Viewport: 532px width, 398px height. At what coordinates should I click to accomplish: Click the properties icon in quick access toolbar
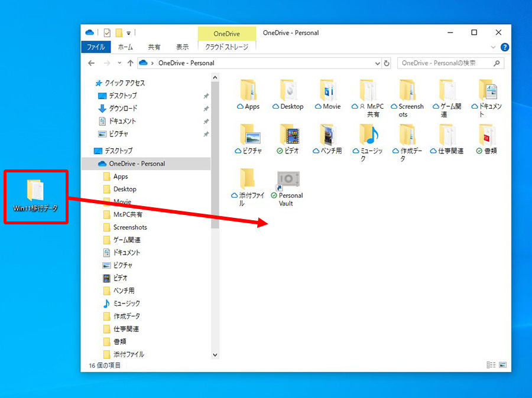107,33
